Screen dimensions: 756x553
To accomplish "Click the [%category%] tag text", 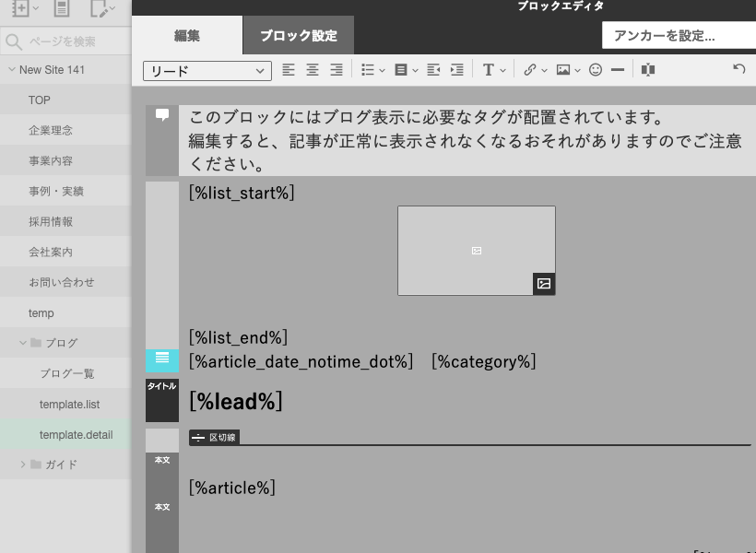I will click(x=484, y=361).
